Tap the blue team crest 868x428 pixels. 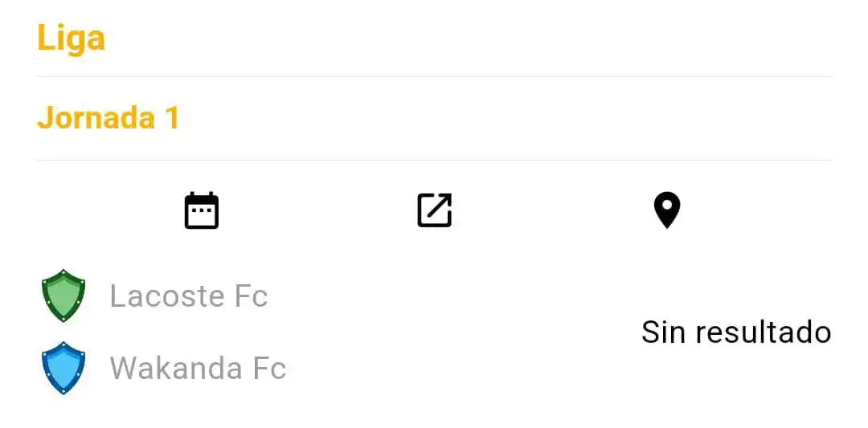click(x=63, y=368)
